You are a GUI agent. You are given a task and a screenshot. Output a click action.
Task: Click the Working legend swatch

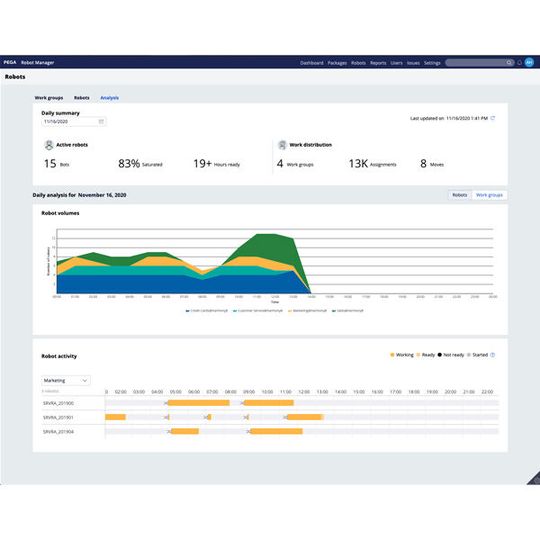pos(392,355)
